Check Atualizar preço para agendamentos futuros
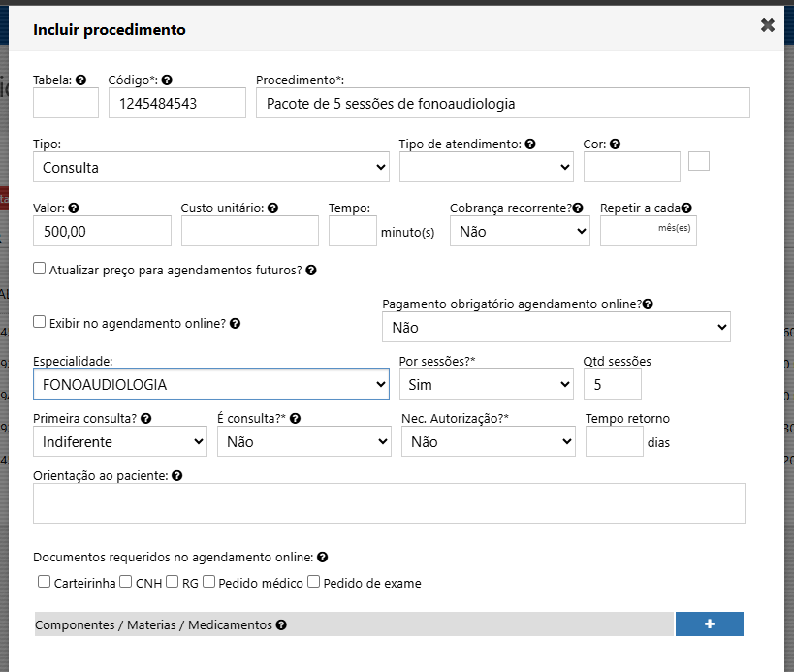Viewport: 794px width, 672px height. click(x=40, y=268)
